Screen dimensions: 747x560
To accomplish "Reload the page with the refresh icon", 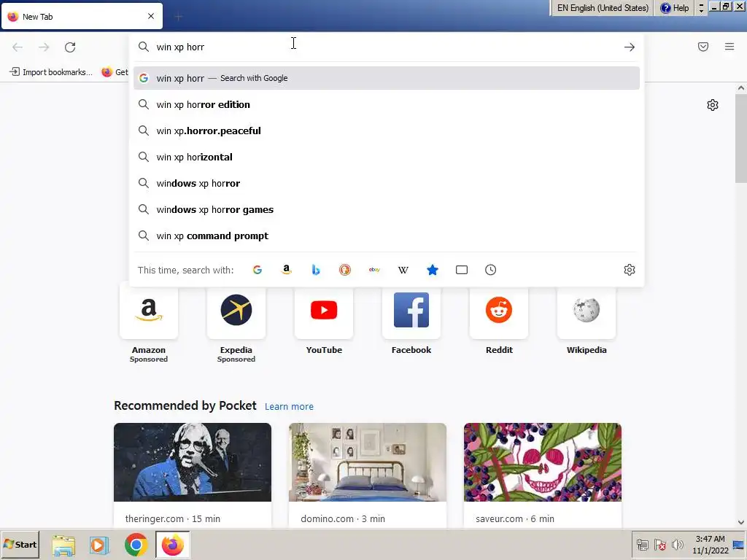I will click(x=70, y=47).
